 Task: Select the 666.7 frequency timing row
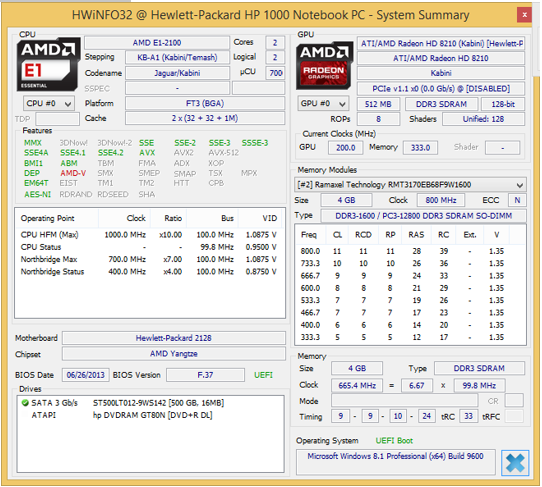[411, 276]
